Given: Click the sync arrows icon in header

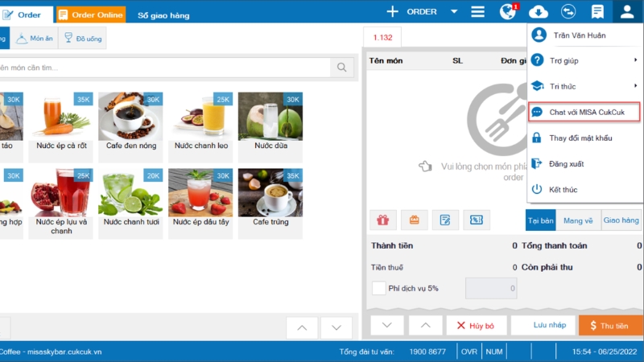Looking at the screenshot, I should pyautogui.click(x=568, y=12).
